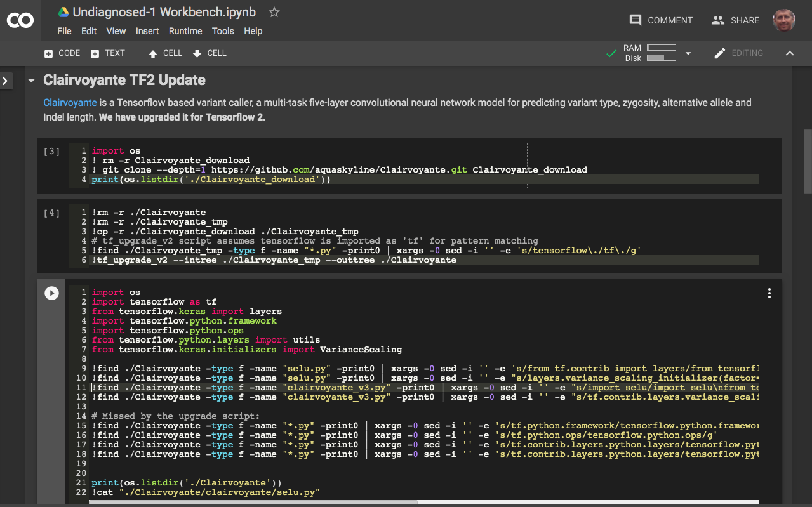Run the tensorflow import code cell
Image resolution: width=812 pixels, height=507 pixels.
(x=51, y=293)
